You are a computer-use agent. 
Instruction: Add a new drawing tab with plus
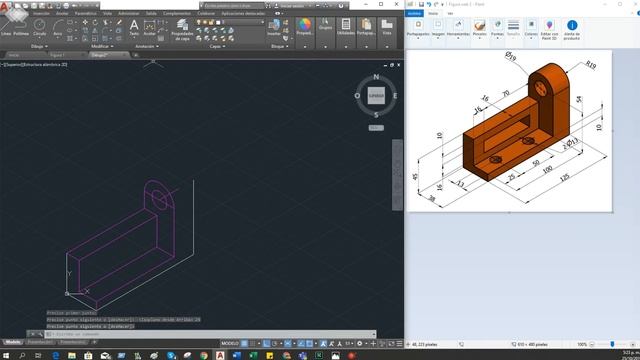(x=136, y=55)
